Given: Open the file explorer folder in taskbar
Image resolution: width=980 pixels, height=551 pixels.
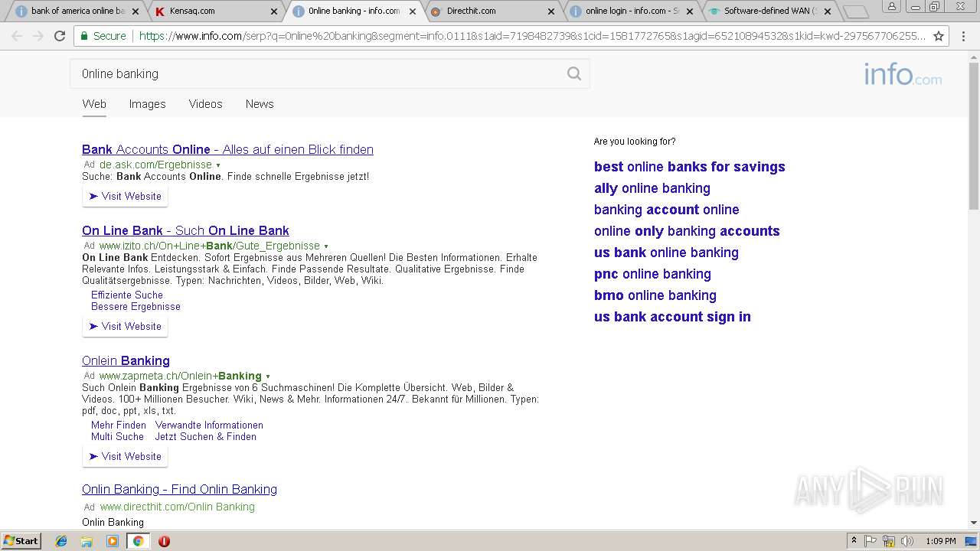Looking at the screenshot, I should pyautogui.click(x=87, y=541).
